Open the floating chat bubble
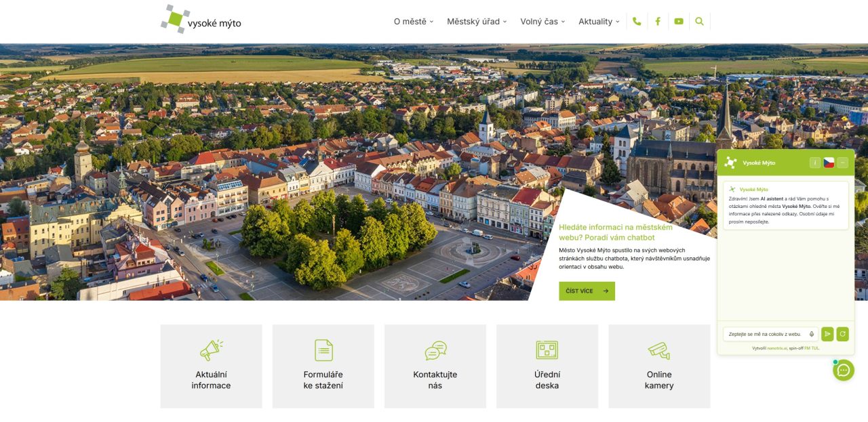The height and width of the screenshot is (422, 868). [x=842, y=370]
